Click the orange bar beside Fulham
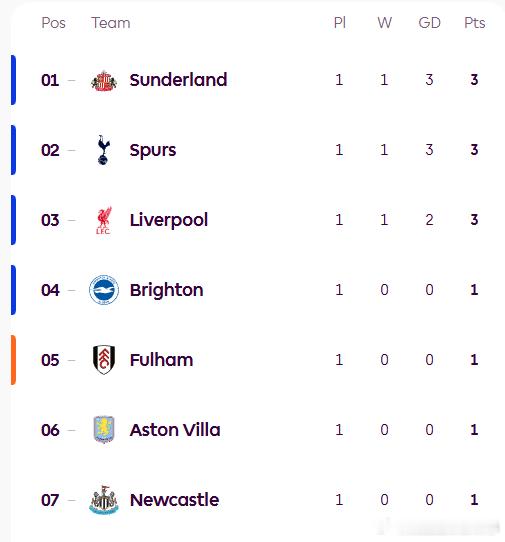This screenshot has width=505, height=542. (13, 360)
